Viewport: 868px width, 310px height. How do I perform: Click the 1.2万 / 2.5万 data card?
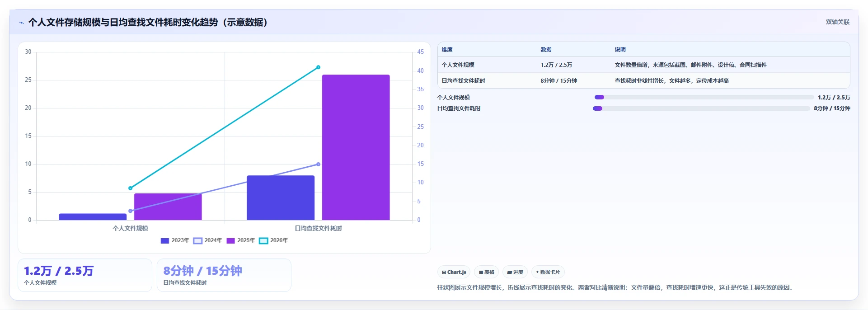click(85, 275)
